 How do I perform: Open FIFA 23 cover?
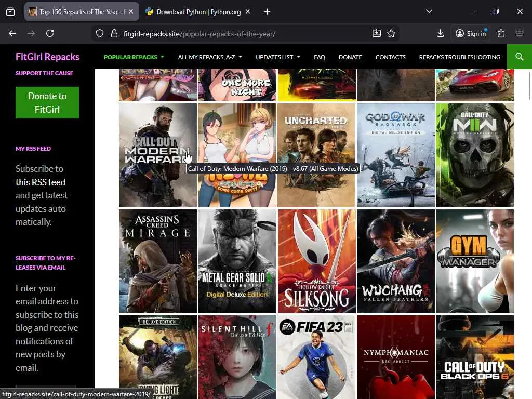pos(316,357)
